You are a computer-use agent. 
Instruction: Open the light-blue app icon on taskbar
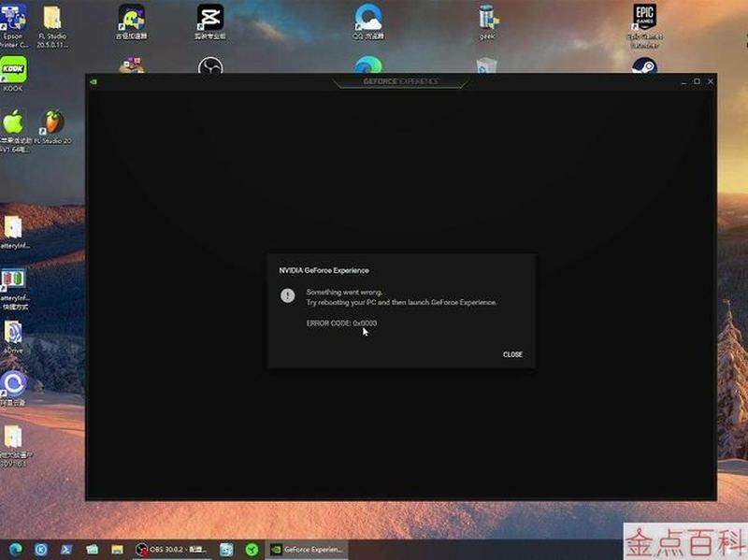click(x=226, y=550)
